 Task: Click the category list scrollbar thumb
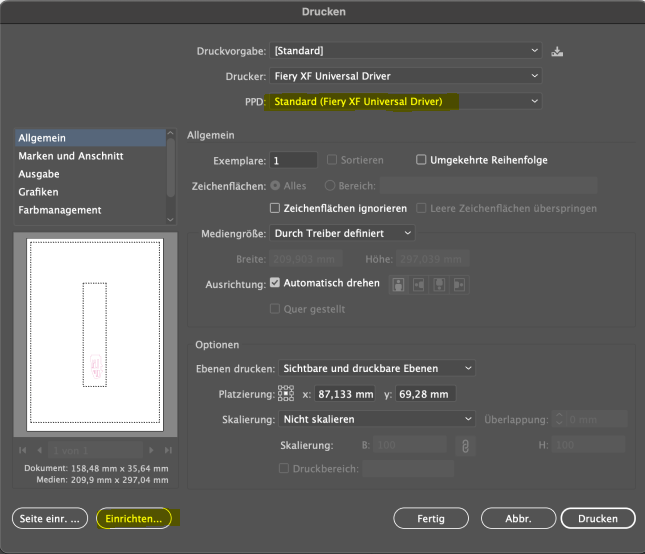pos(171,167)
